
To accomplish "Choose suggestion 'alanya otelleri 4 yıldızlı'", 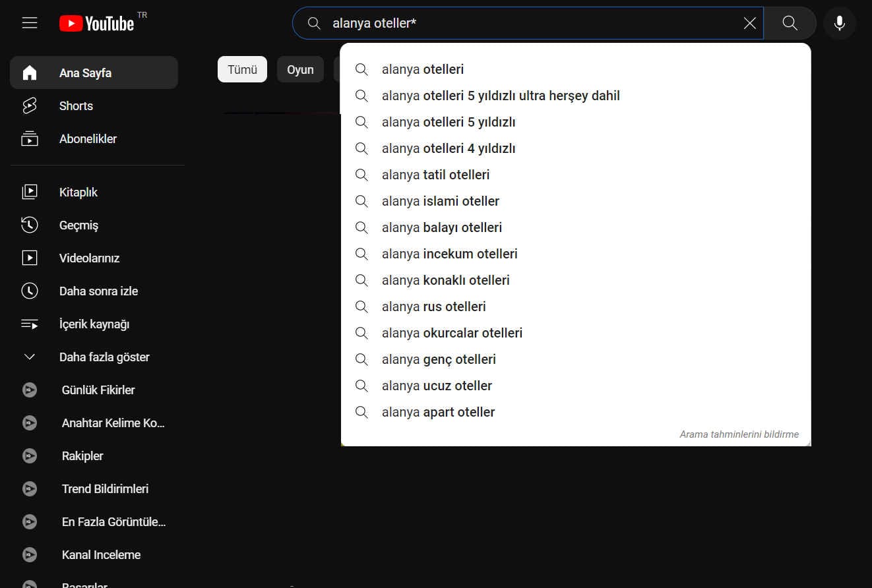I will [575, 148].
